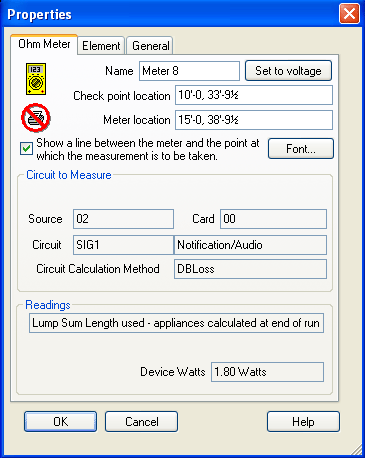Screen dimensions: 365x458
Task: Click the Source field showing 02
Action: click(x=123, y=219)
